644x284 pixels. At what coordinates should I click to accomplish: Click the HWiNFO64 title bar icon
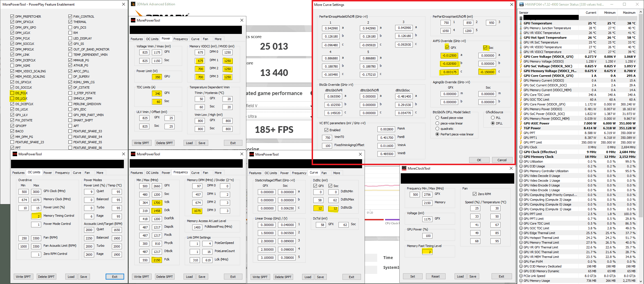521,4
